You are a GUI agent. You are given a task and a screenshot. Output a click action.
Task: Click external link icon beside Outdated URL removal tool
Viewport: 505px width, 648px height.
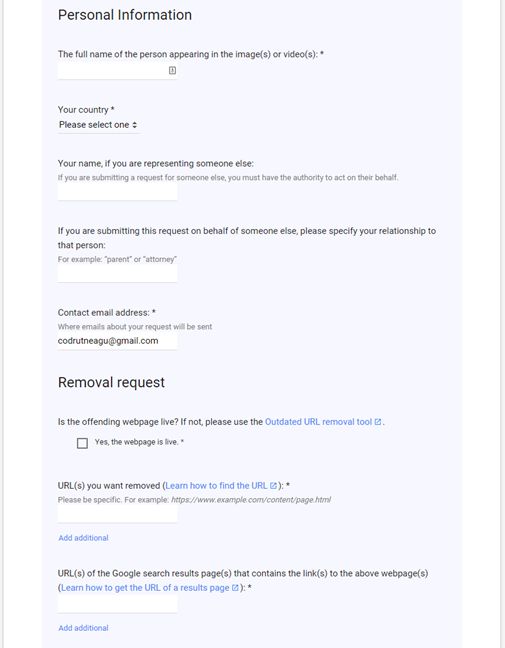[x=378, y=422]
